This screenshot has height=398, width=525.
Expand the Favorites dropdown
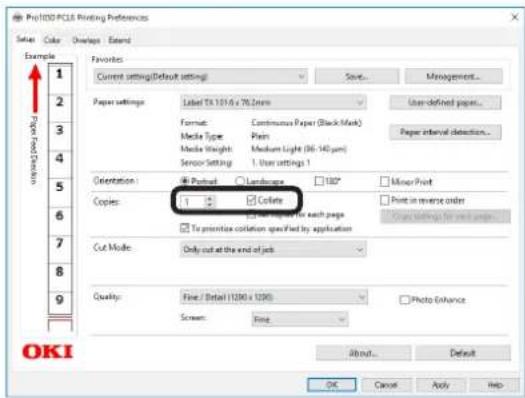(x=200, y=77)
